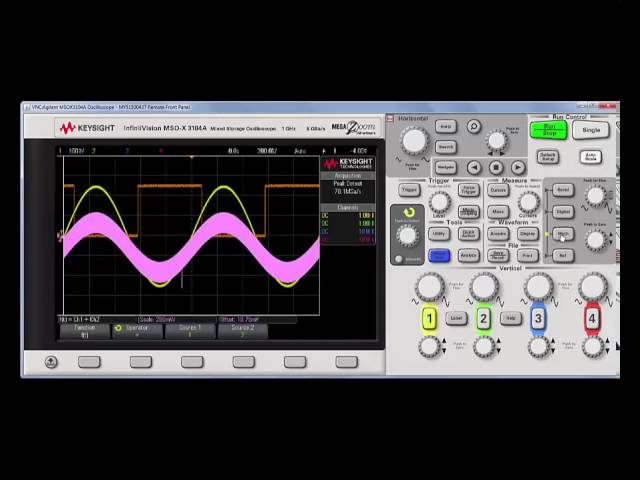Click the Utility button

(x=439, y=234)
